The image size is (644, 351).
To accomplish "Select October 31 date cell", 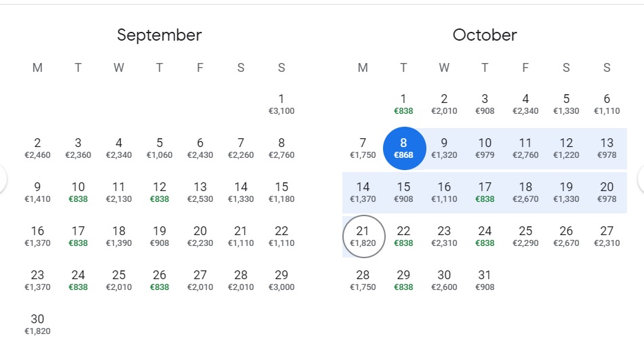I will (485, 280).
